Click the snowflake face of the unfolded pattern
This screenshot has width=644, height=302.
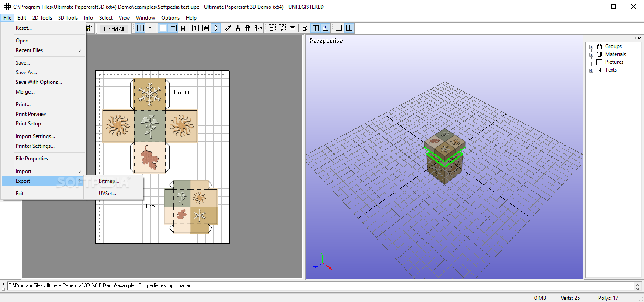149,94
